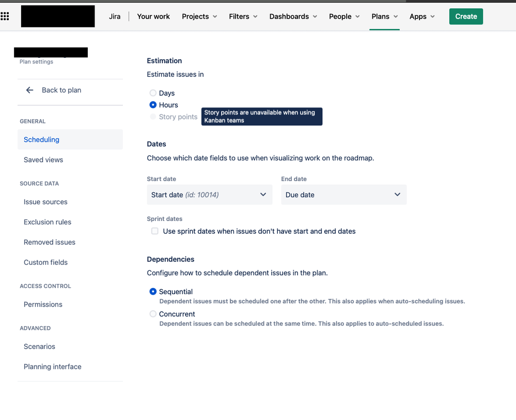The height and width of the screenshot is (420, 516).
Task: Click the green Create button
Action: (x=466, y=17)
